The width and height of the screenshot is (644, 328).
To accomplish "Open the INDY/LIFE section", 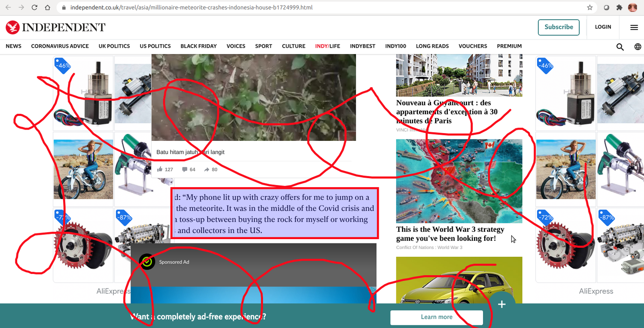I will [328, 46].
